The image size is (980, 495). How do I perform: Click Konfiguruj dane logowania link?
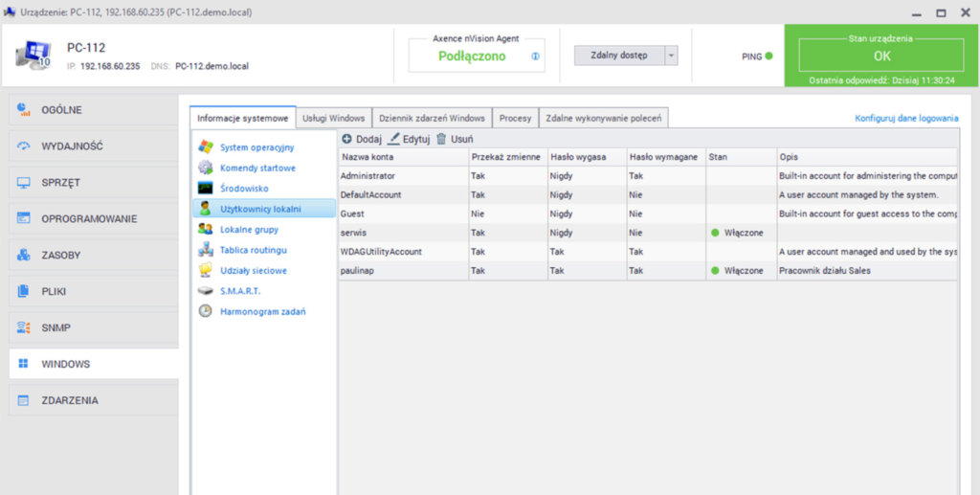tap(906, 118)
